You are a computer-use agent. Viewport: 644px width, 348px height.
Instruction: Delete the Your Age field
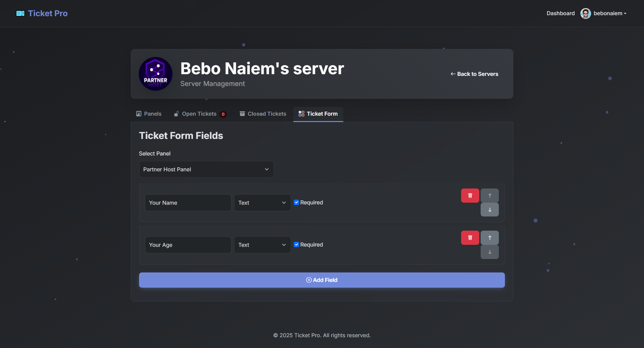coord(470,238)
